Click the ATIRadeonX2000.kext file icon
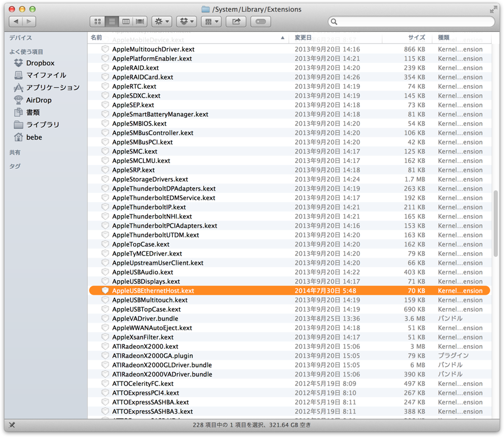The height and width of the screenshot is (437, 504). coord(105,346)
